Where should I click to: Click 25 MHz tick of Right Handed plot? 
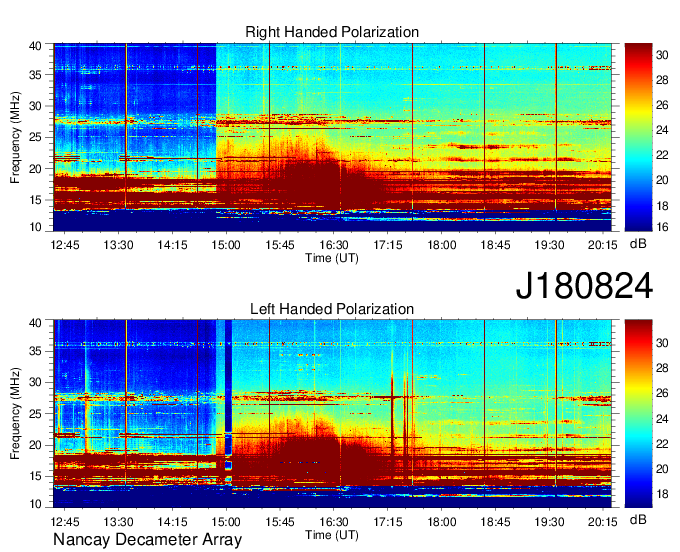coord(35,137)
